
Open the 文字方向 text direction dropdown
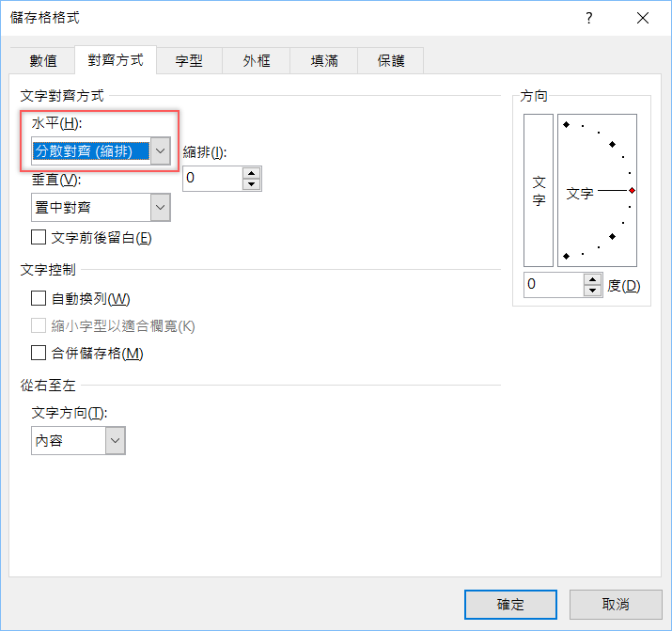(x=115, y=440)
